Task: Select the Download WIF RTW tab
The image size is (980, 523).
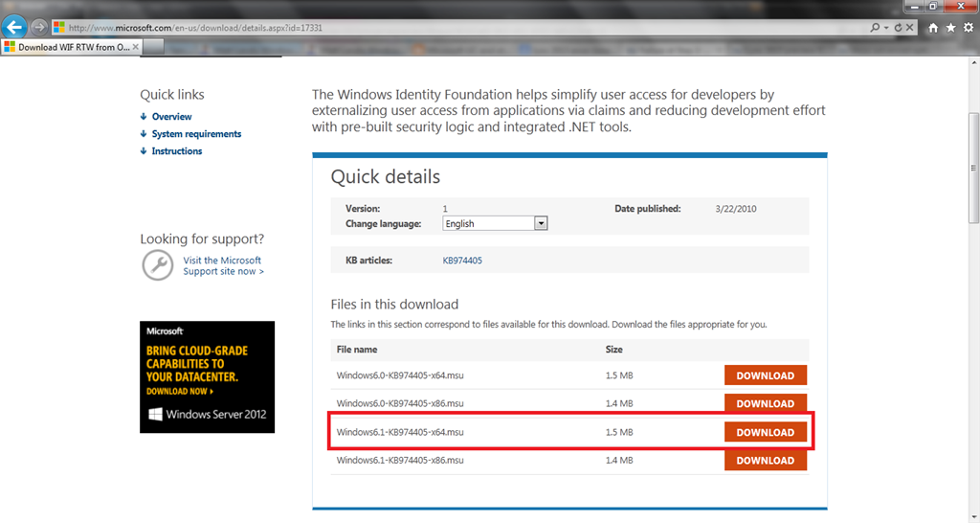Action: pyautogui.click(x=72, y=47)
